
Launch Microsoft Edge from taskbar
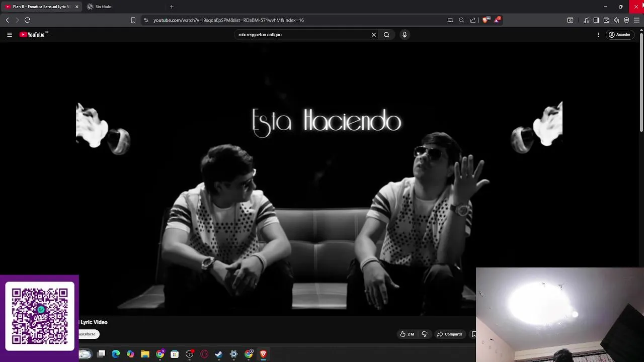pyautogui.click(x=116, y=354)
